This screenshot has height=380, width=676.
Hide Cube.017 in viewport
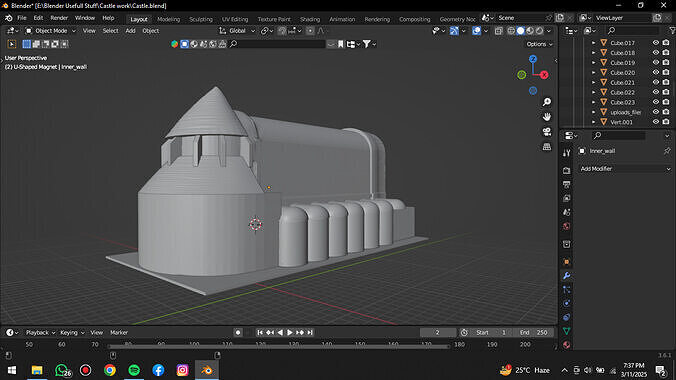[656, 43]
